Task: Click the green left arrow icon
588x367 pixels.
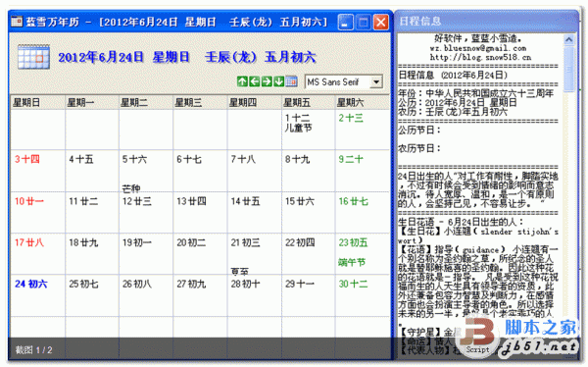Action: coord(254,81)
